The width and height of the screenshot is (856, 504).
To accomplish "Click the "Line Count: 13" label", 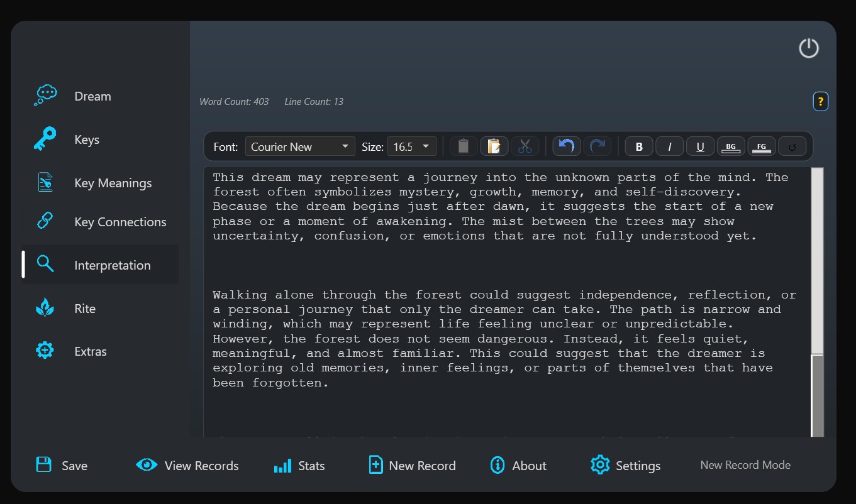I will (314, 101).
